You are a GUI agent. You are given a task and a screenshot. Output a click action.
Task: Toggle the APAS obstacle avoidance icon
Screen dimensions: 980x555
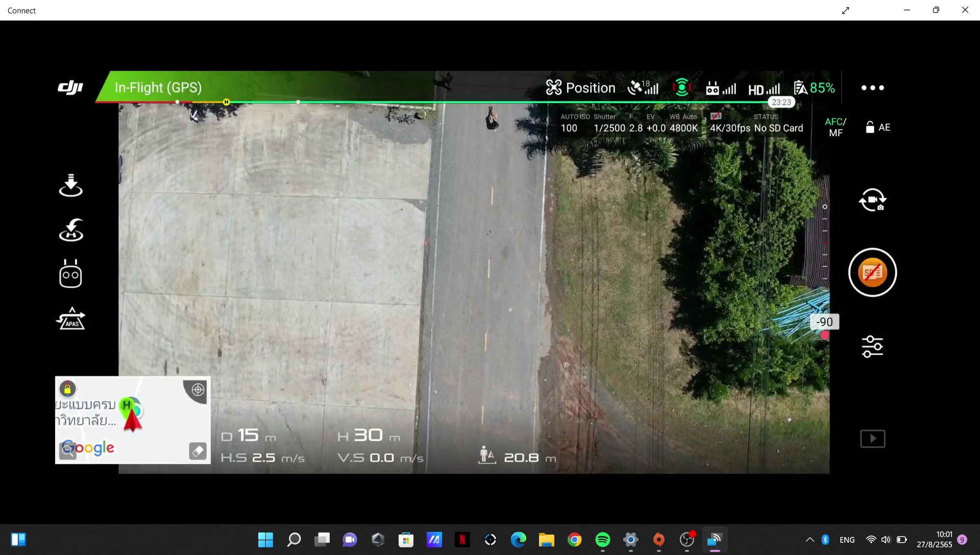[x=70, y=319]
